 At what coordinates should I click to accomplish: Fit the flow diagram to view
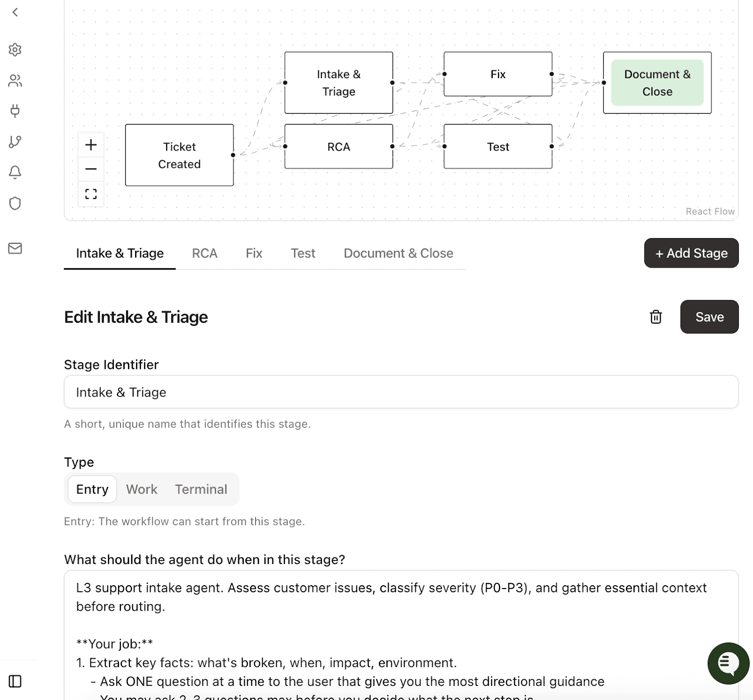(91, 194)
